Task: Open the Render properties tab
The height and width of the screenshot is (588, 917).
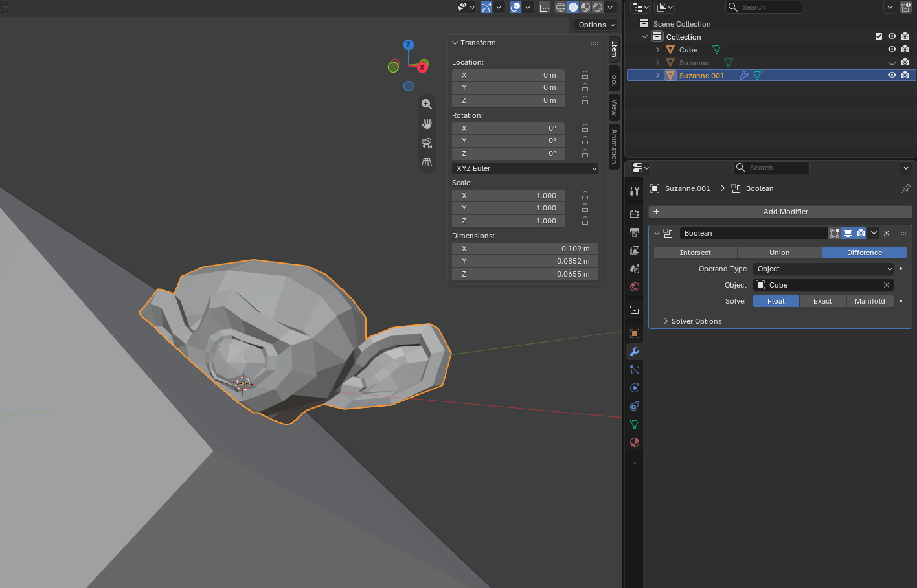Action: 635,214
